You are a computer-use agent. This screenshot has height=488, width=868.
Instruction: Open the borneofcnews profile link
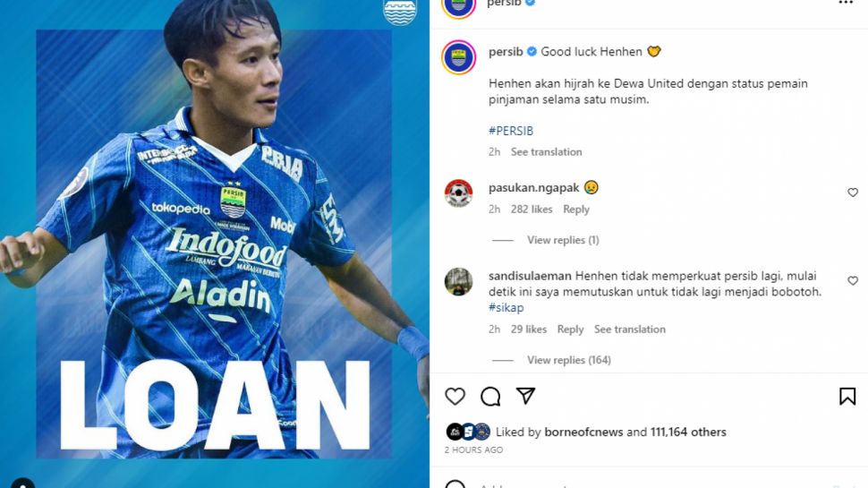583,432
